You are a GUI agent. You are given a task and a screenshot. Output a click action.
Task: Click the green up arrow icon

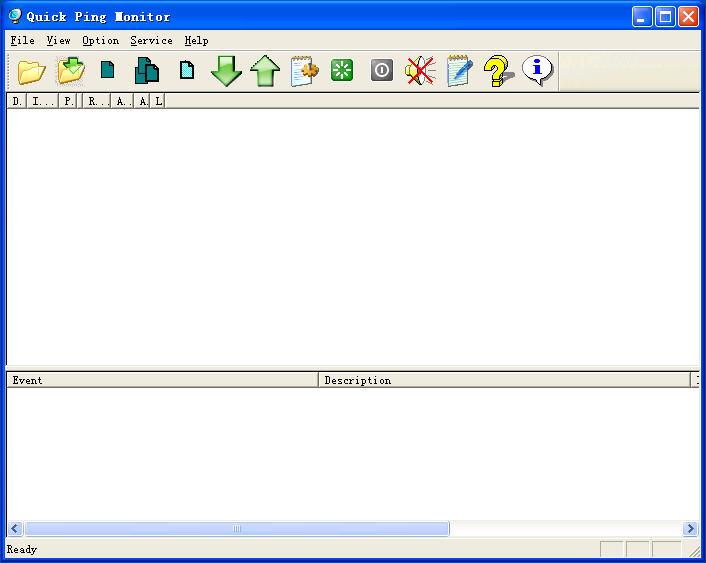click(x=265, y=71)
